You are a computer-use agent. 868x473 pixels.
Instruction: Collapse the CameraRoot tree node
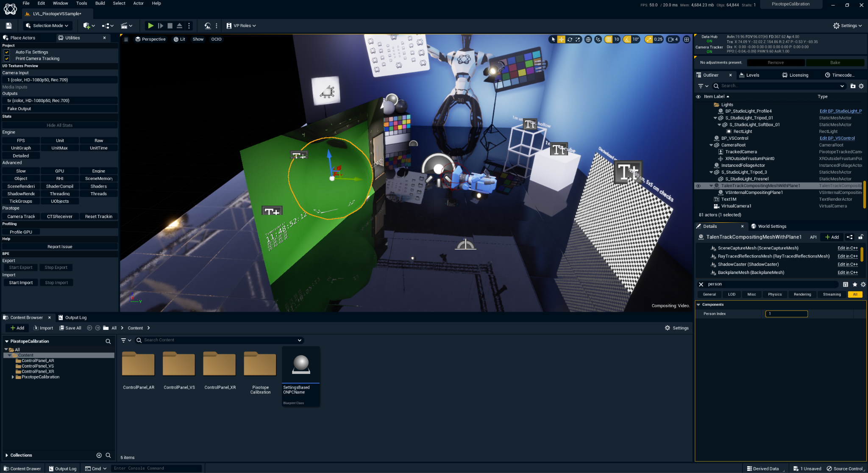click(x=711, y=145)
